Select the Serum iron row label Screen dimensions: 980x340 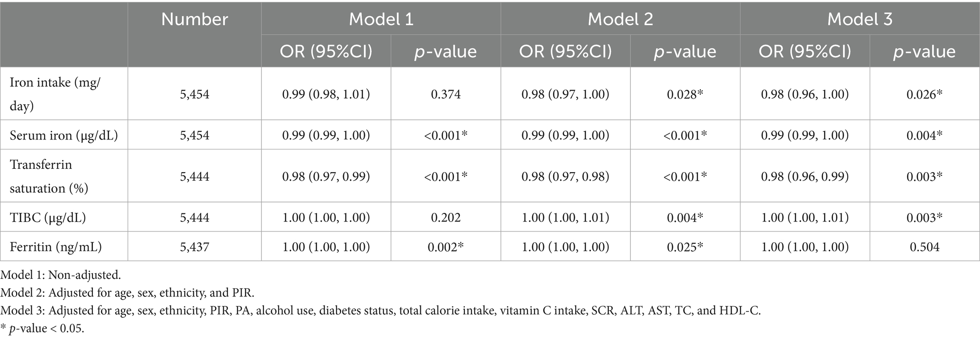coord(64,136)
